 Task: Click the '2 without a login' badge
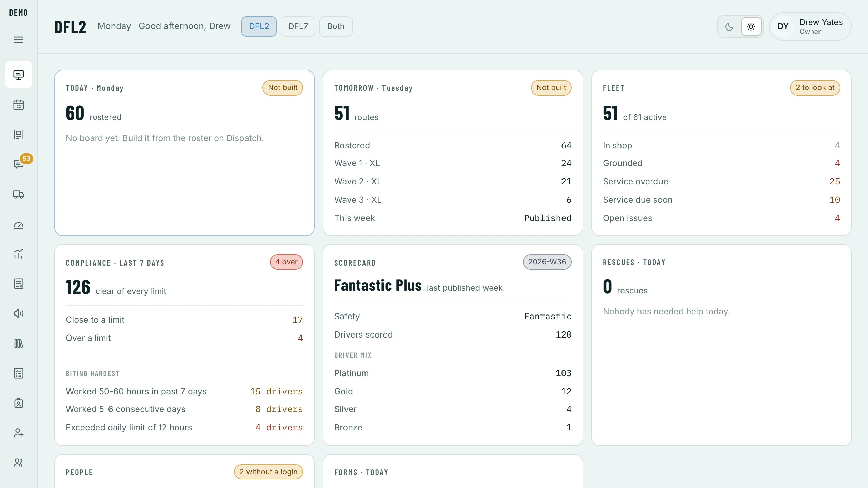click(x=269, y=472)
